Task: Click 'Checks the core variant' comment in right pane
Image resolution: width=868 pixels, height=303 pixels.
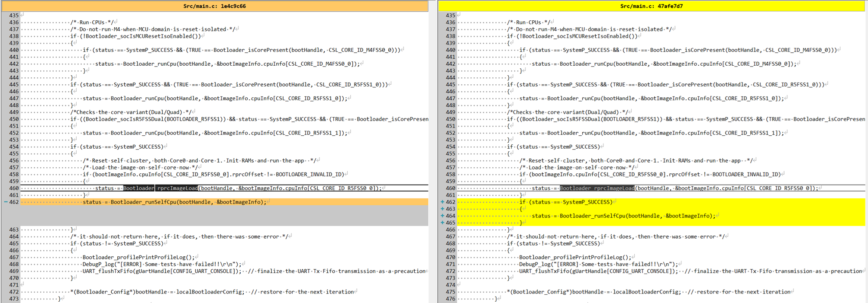Action: [x=568, y=112]
